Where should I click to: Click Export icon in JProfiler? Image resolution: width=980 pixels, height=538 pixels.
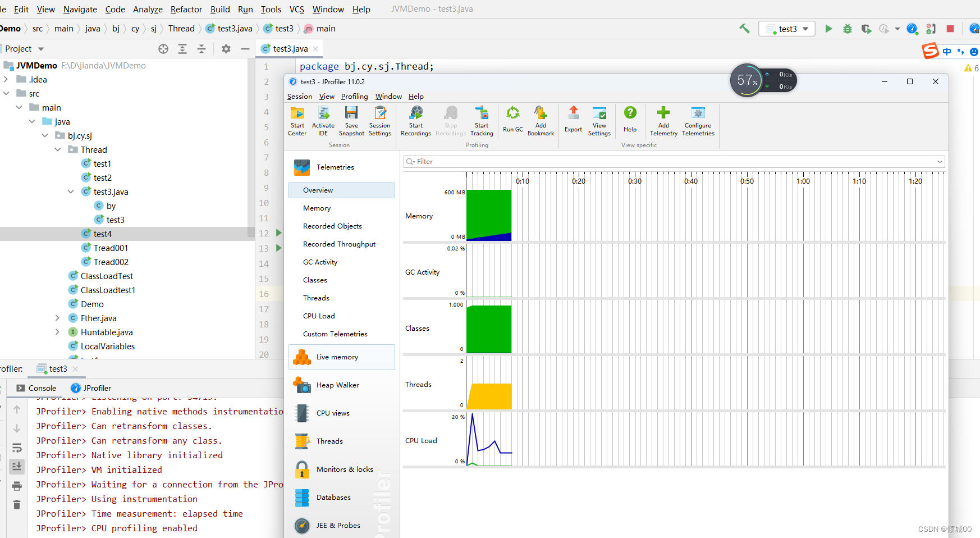click(573, 119)
